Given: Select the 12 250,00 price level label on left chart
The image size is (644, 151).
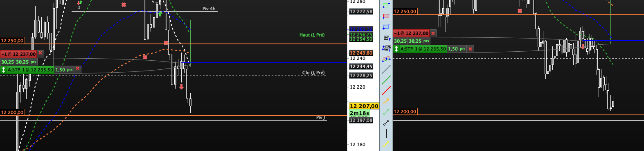Looking at the screenshot, I should (x=12, y=41).
